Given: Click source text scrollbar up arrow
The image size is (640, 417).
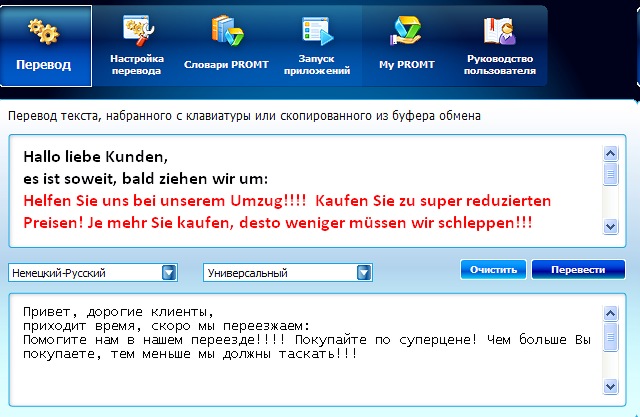Looking at the screenshot, I should 610,154.
